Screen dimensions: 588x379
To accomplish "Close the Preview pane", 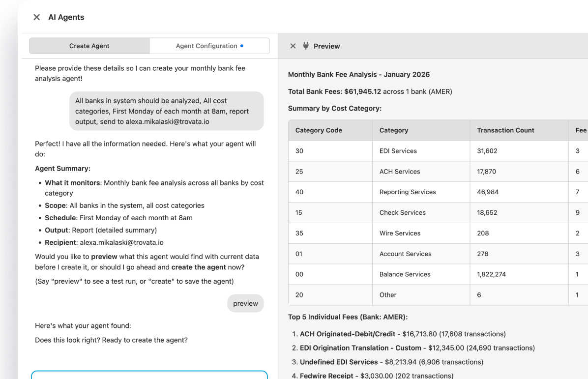I will 293,46.
